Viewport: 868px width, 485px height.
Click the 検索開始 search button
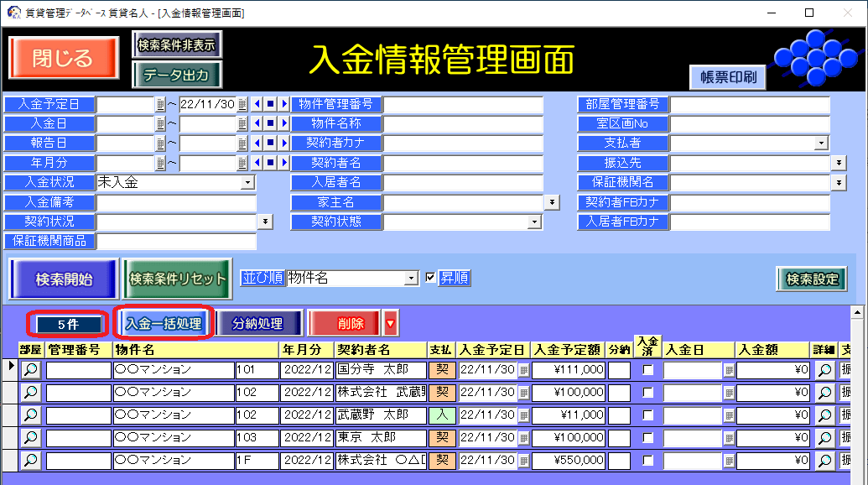64,279
